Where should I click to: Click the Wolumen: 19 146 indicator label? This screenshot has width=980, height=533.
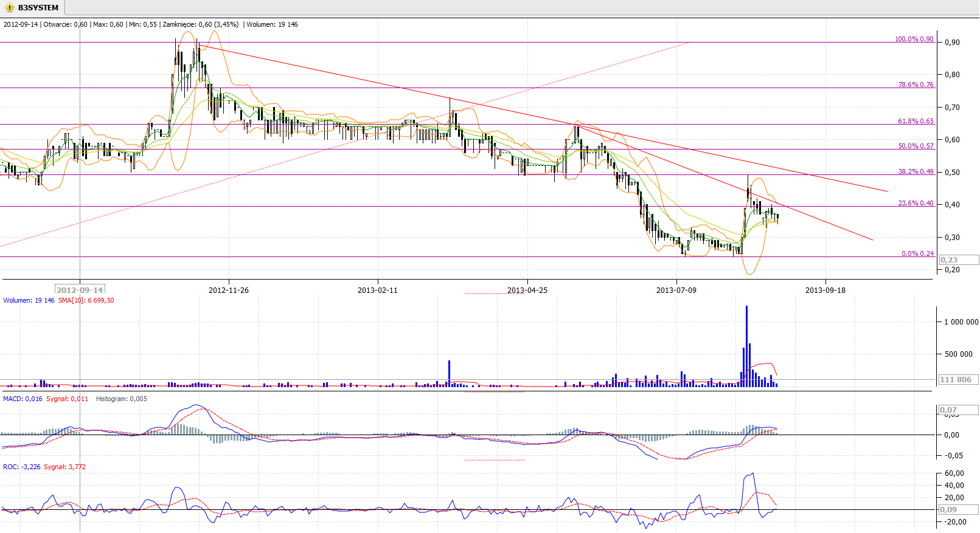click(29, 300)
